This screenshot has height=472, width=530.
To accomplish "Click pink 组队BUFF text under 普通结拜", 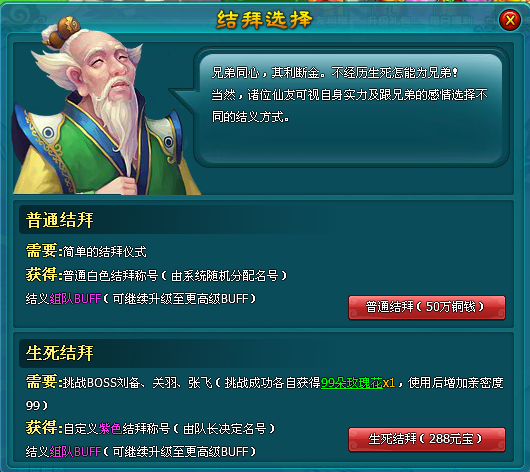I will tap(75, 299).
